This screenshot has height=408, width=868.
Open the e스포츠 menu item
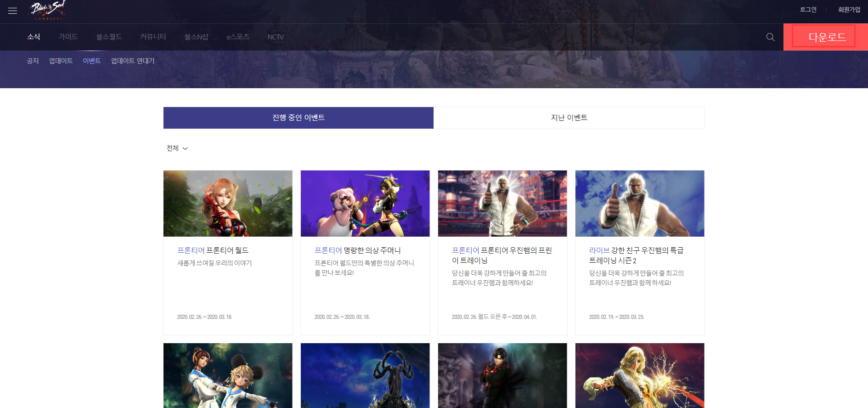[x=238, y=37]
